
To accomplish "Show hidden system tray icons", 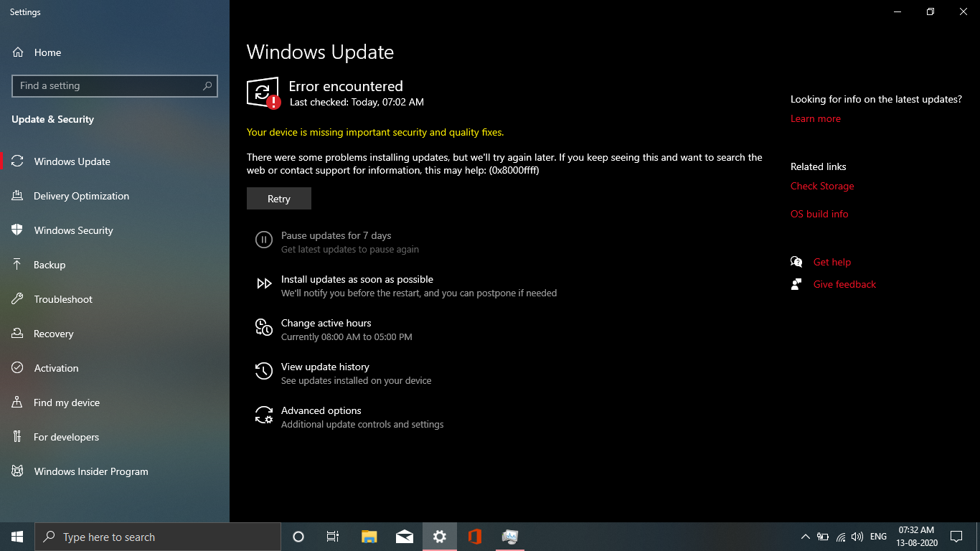I will 805,537.
